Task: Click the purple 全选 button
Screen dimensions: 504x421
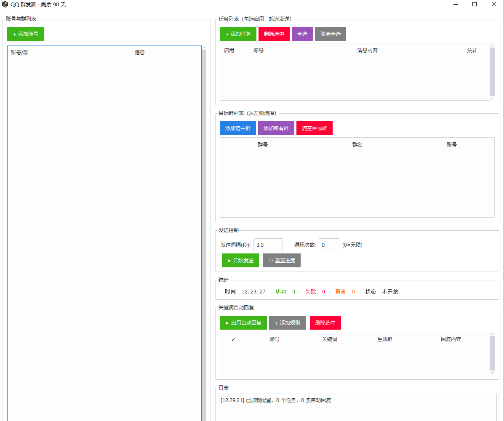Action: tap(302, 34)
